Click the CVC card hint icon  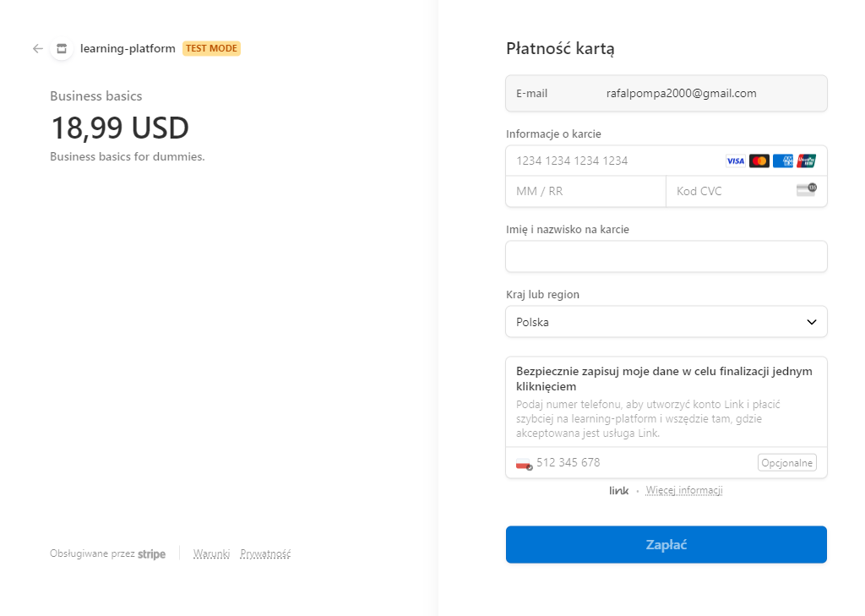(806, 190)
